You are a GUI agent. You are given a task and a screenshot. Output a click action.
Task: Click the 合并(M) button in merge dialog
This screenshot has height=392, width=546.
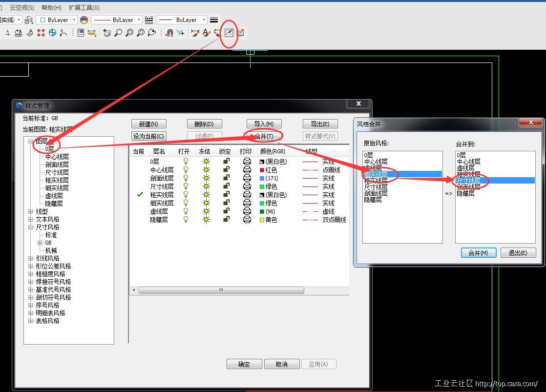click(x=478, y=253)
